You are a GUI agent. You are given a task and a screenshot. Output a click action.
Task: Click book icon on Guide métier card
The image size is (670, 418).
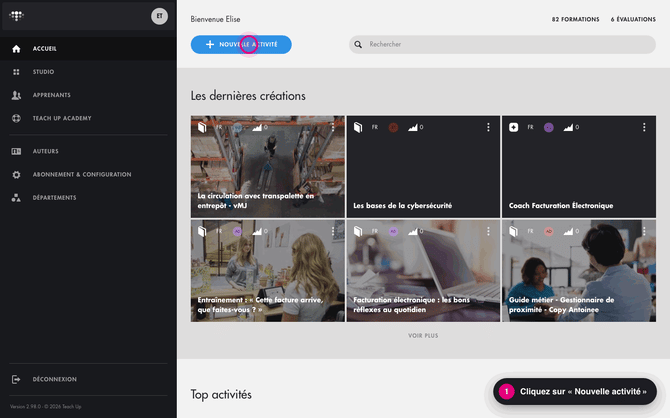514,231
